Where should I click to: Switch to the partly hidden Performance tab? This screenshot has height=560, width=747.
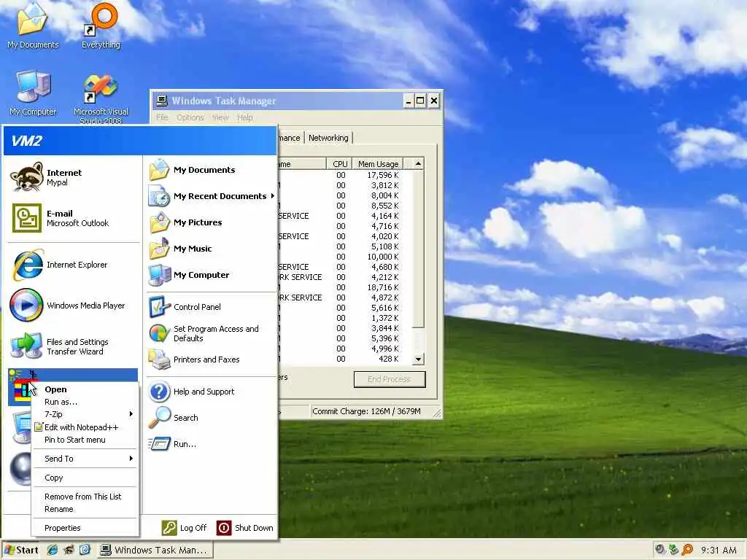290,138
